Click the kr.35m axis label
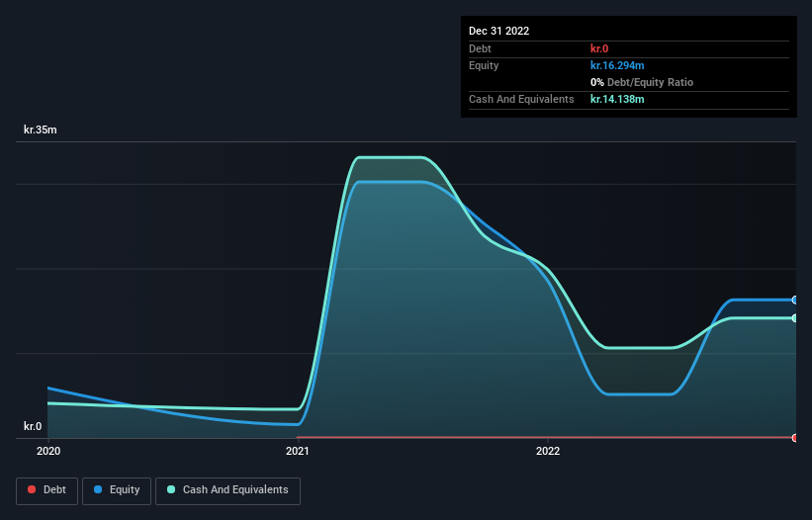Image resolution: width=812 pixels, height=520 pixels. 41,130
